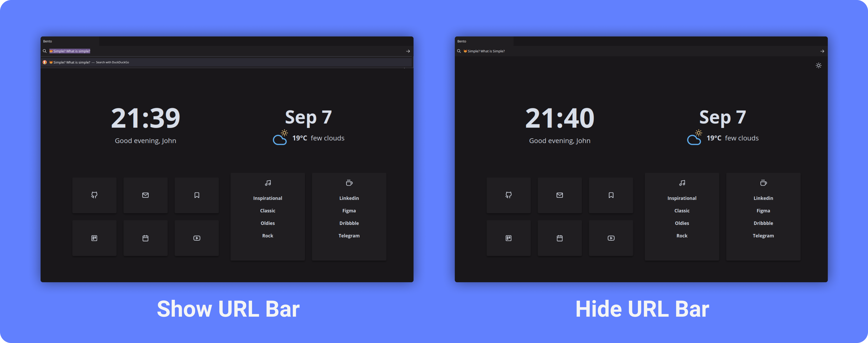868x343 pixels.
Task: Click the Bookmark icon shortcut
Action: click(197, 195)
